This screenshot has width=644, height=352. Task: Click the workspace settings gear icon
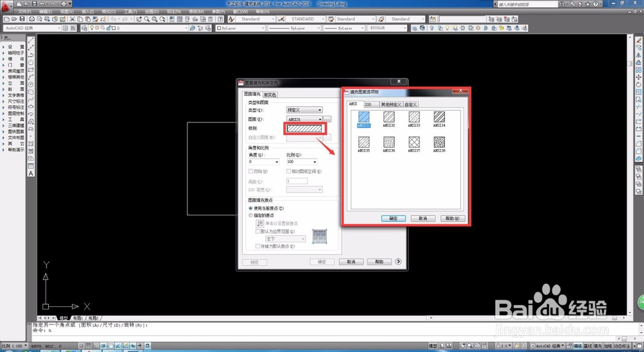[x=65, y=28]
